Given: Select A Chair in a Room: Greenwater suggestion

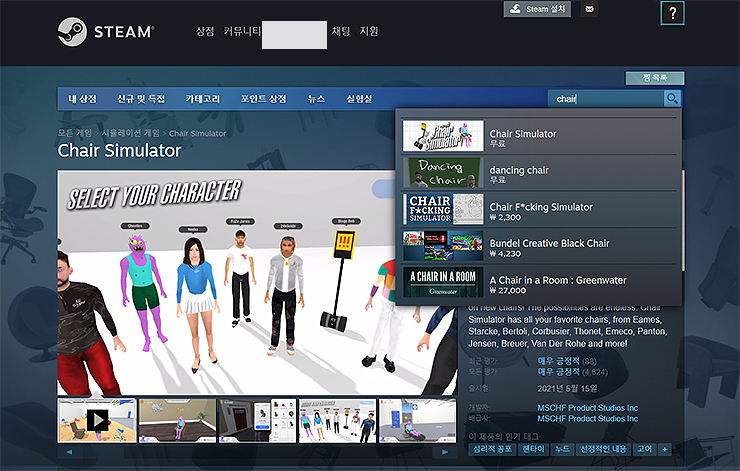Looking at the screenshot, I should click(538, 282).
